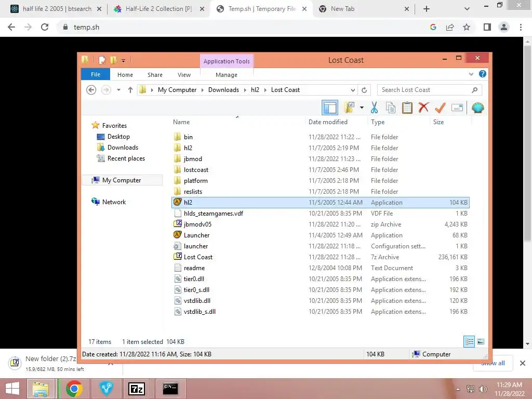Open the Manage ribbon tab

tap(227, 75)
